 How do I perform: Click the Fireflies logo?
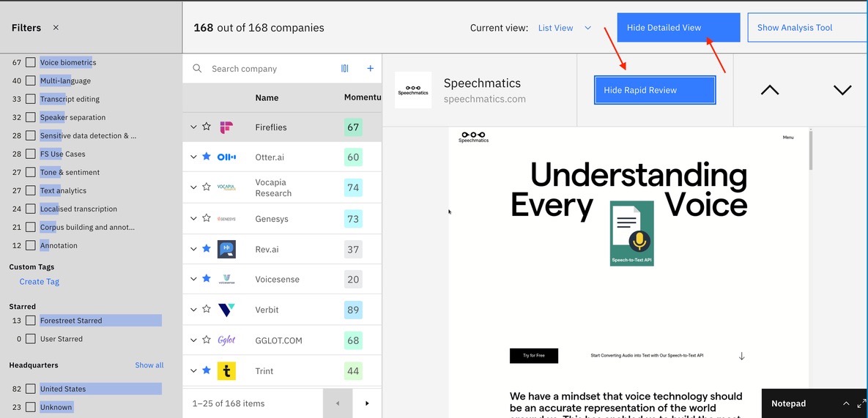click(x=226, y=127)
